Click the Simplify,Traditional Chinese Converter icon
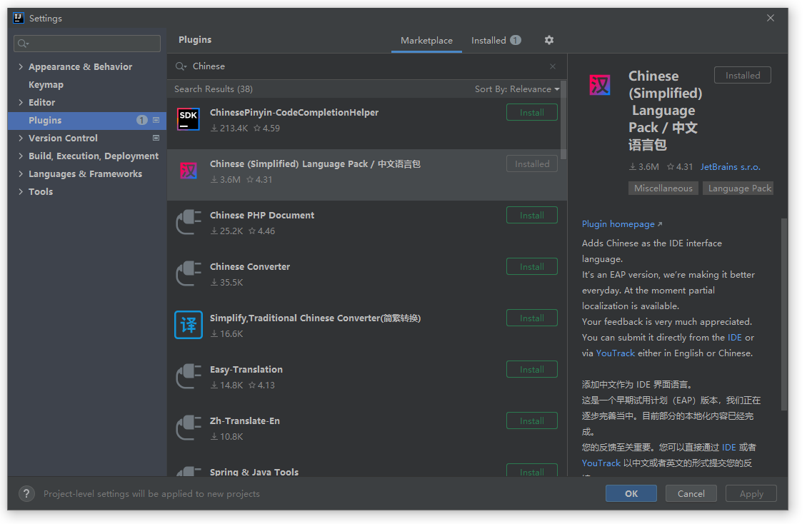Screen dimensions: 812x524 [189, 326]
